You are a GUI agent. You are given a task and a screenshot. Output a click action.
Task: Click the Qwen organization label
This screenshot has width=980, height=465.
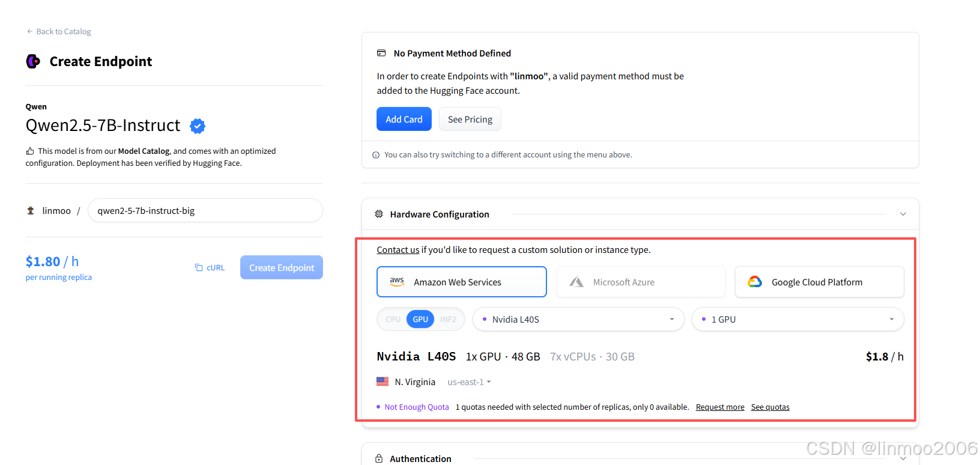point(36,107)
